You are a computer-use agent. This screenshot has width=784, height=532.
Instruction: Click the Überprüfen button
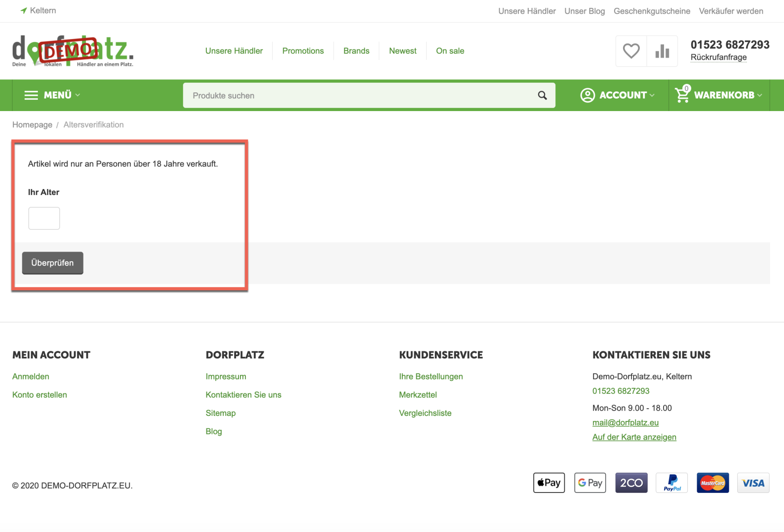[x=53, y=263]
